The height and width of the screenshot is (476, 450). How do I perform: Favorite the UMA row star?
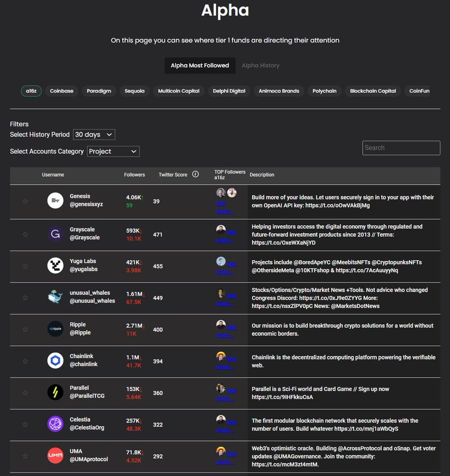pos(25,456)
